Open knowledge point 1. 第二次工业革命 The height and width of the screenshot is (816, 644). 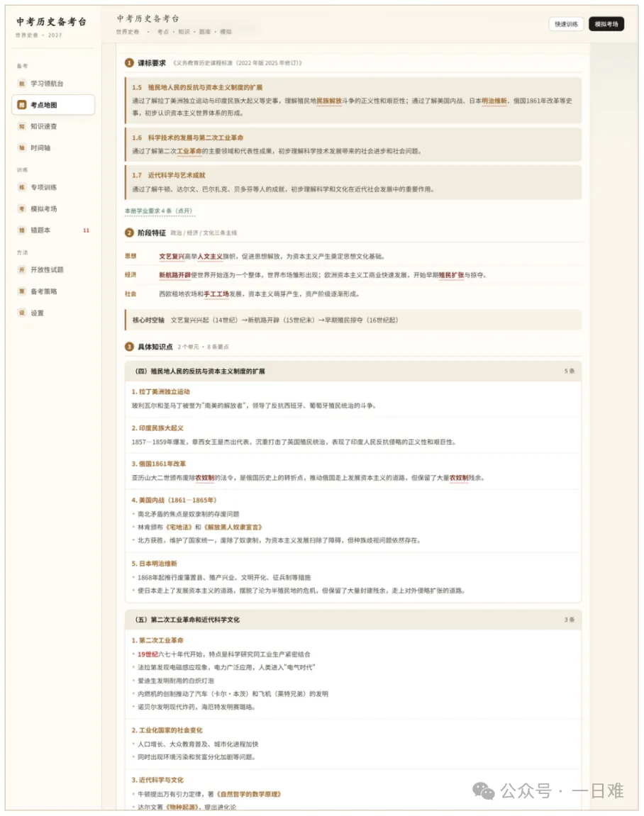tap(157, 641)
